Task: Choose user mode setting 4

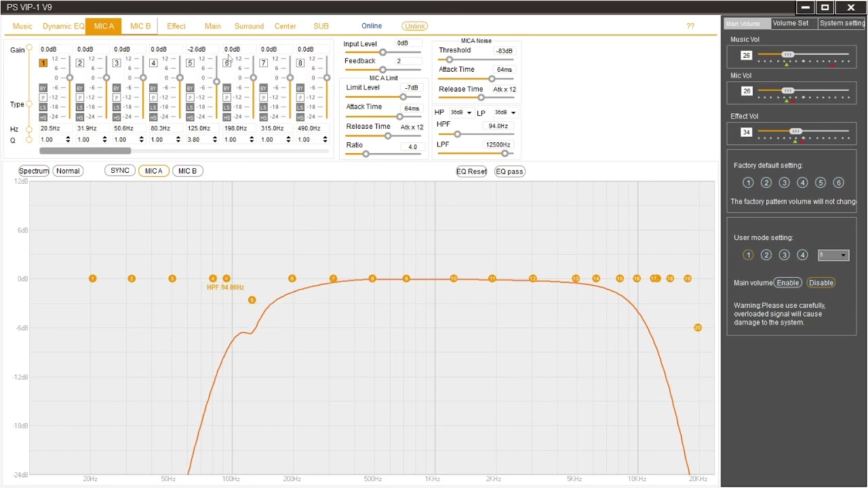Action: pyautogui.click(x=802, y=255)
